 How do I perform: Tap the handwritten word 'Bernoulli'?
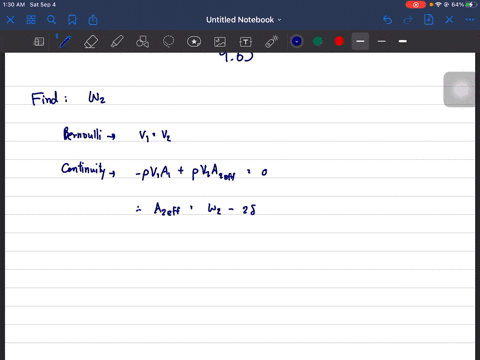pos(82,134)
